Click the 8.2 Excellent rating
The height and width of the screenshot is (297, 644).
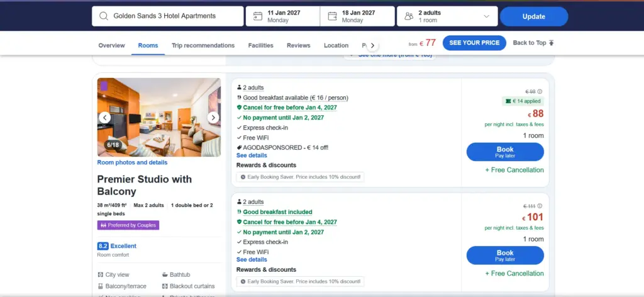click(x=116, y=246)
